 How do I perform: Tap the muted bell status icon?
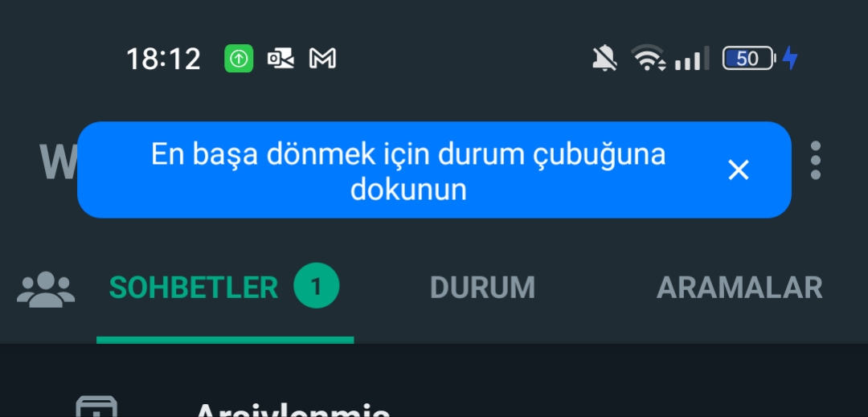[x=604, y=58]
